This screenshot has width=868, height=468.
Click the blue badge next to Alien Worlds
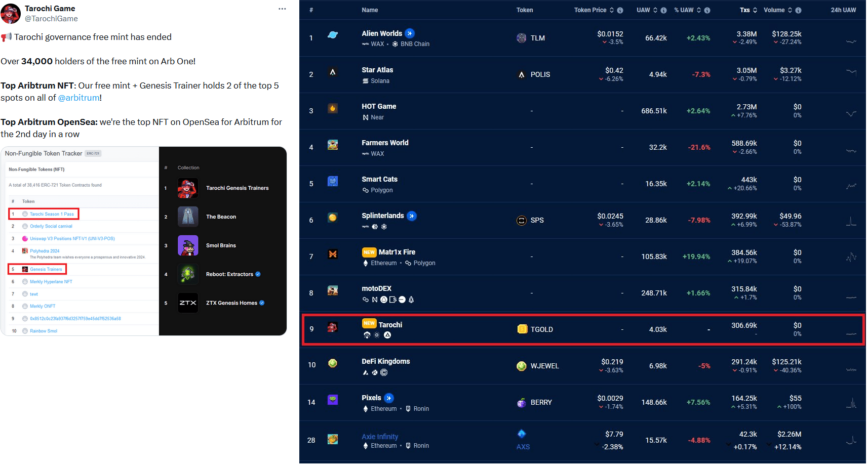(410, 33)
